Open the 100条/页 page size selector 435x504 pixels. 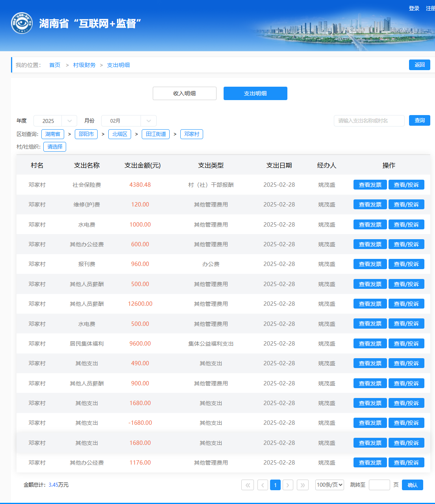pyautogui.click(x=329, y=485)
